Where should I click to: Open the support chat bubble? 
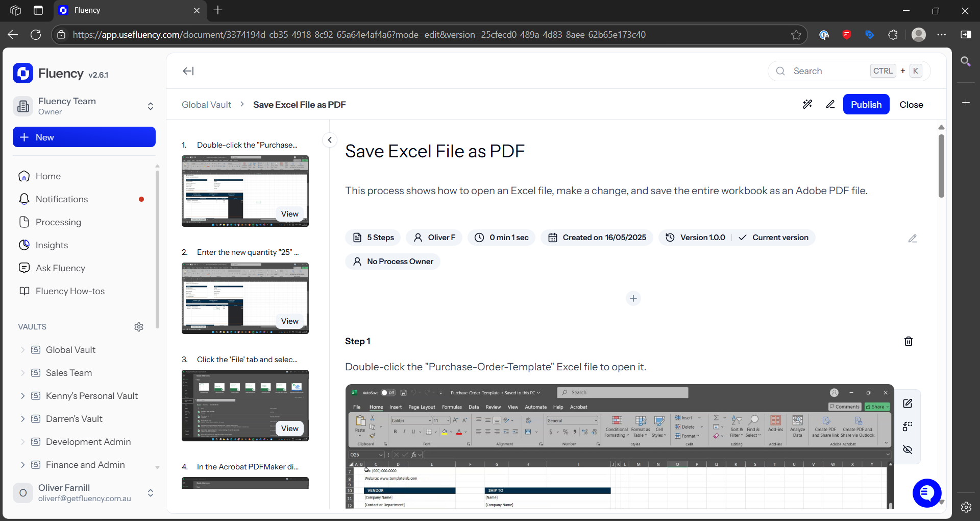click(x=927, y=493)
